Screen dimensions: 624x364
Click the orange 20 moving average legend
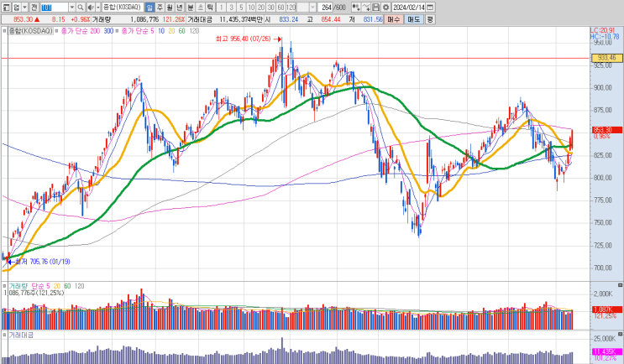pyautogui.click(x=171, y=31)
